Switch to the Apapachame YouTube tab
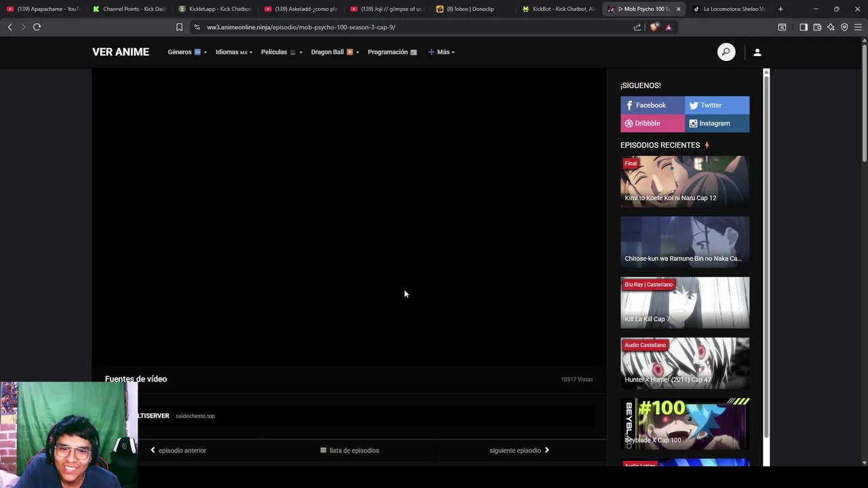 (43, 9)
